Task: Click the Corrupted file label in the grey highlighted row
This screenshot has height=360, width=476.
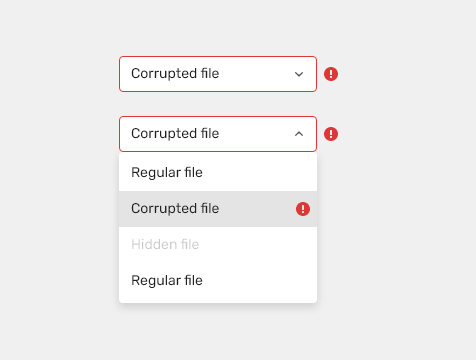Action: pyautogui.click(x=175, y=209)
